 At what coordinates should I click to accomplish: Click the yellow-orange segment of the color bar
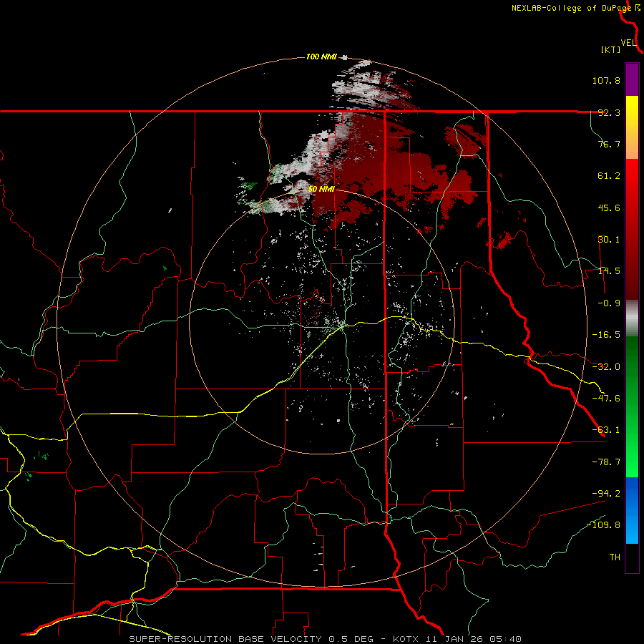pyautogui.click(x=632, y=127)
